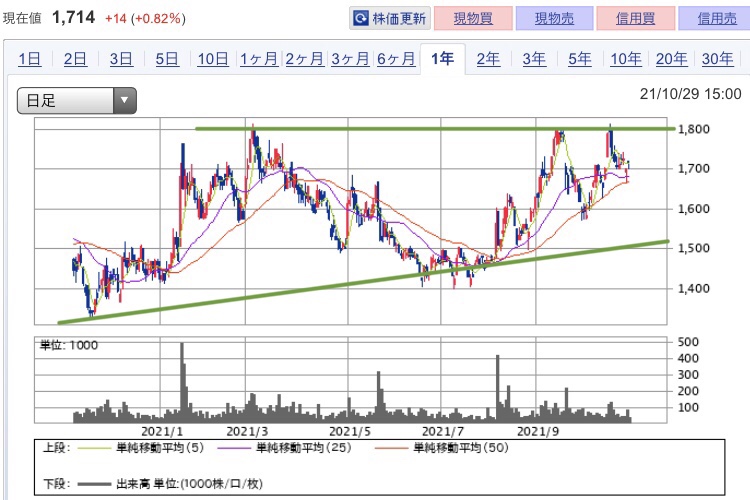The height and width of the screenshot is (500, 750).
Task: Click the 単純移動平均(50) legend entry
Action: [442, 448]
